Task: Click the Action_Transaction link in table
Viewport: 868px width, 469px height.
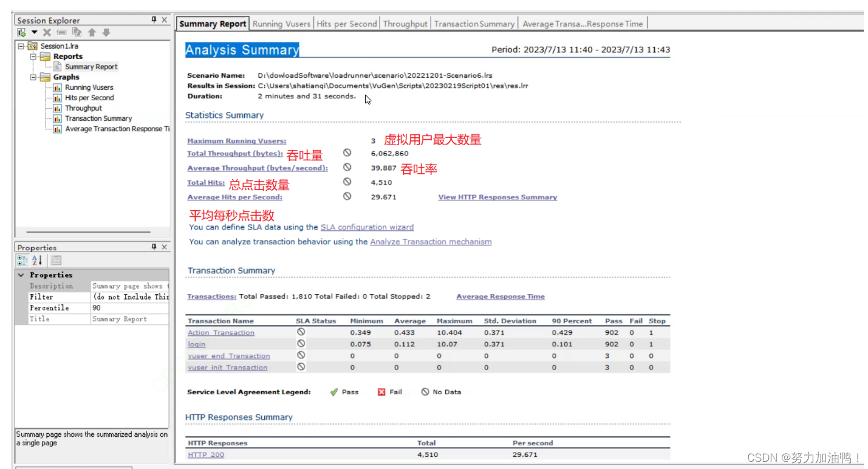Action: [221, 333]
